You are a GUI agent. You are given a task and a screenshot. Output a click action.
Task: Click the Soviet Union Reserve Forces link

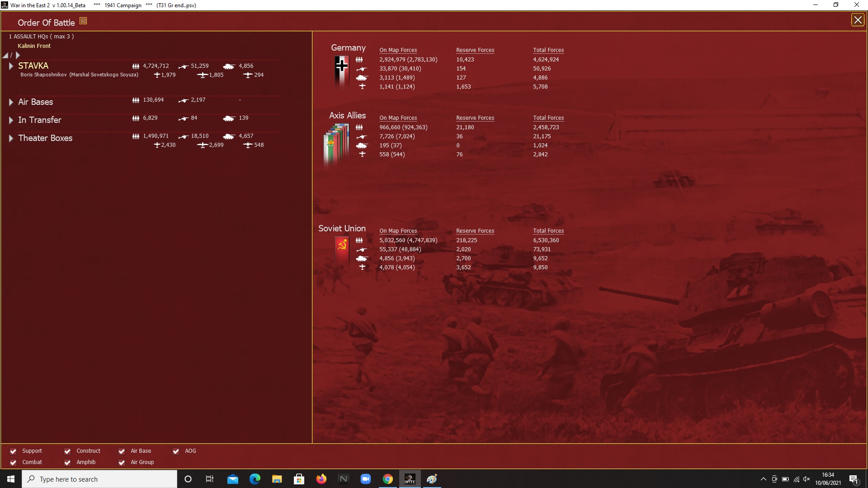point(475,231)
